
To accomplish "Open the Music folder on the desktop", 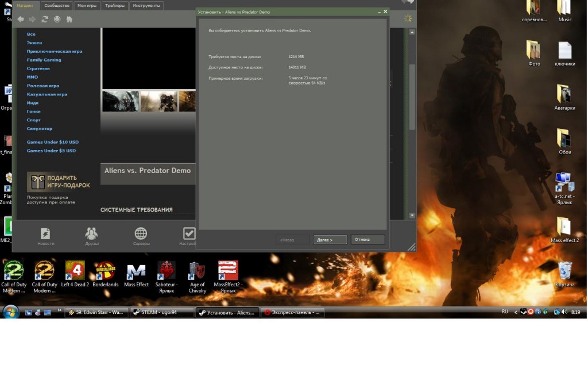I will click(565, 11).
